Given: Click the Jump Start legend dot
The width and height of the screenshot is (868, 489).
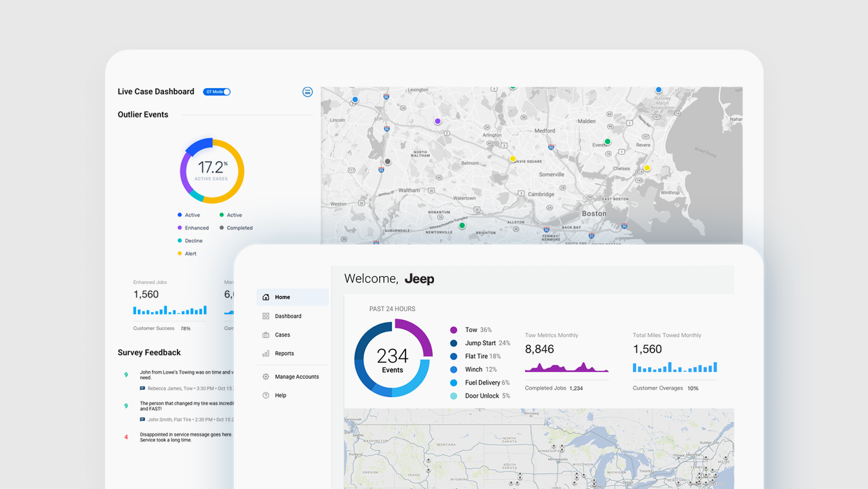Looking at the screenshot, I should (453, 343).
